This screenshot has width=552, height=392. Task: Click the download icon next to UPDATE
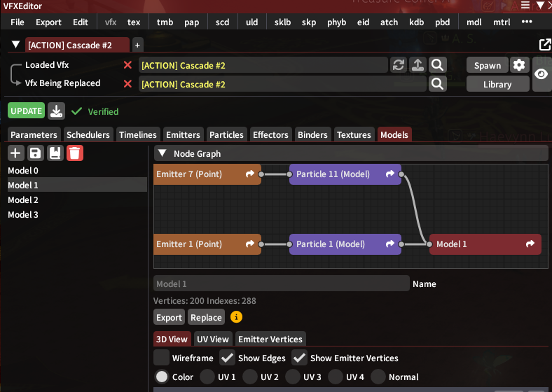click(x=56, y=111)
